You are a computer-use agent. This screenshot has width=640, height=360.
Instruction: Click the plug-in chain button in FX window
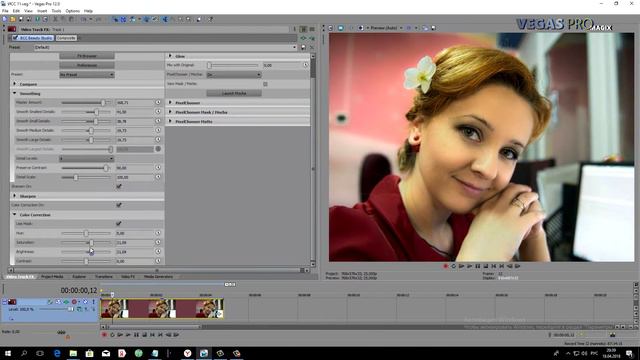click(x=303, y=38)
